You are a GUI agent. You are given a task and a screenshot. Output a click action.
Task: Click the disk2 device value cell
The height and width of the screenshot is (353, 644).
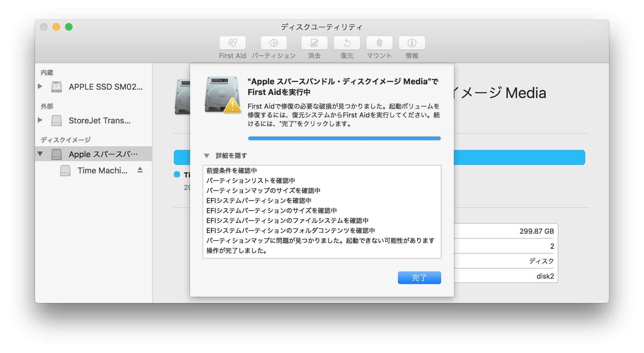pos(545,276)
